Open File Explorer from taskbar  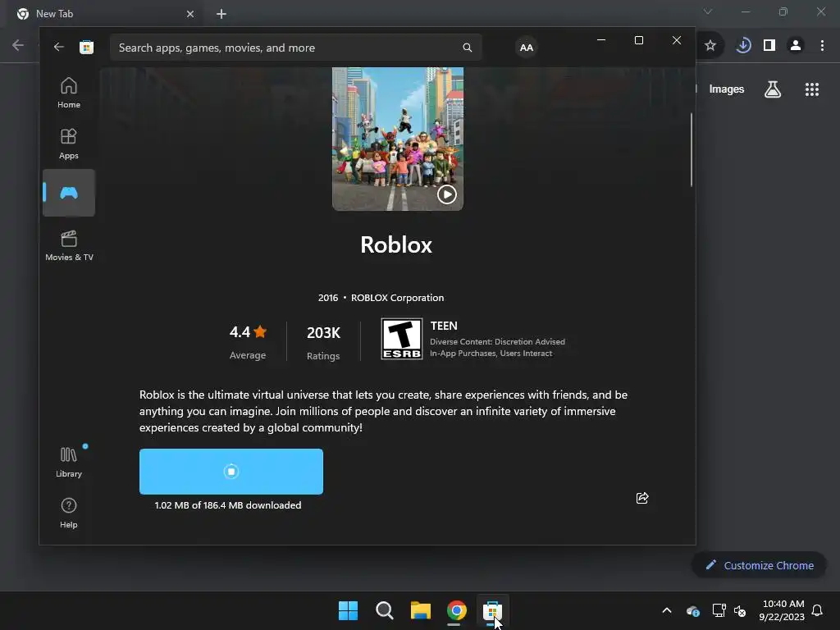click(x=421, y=610)
